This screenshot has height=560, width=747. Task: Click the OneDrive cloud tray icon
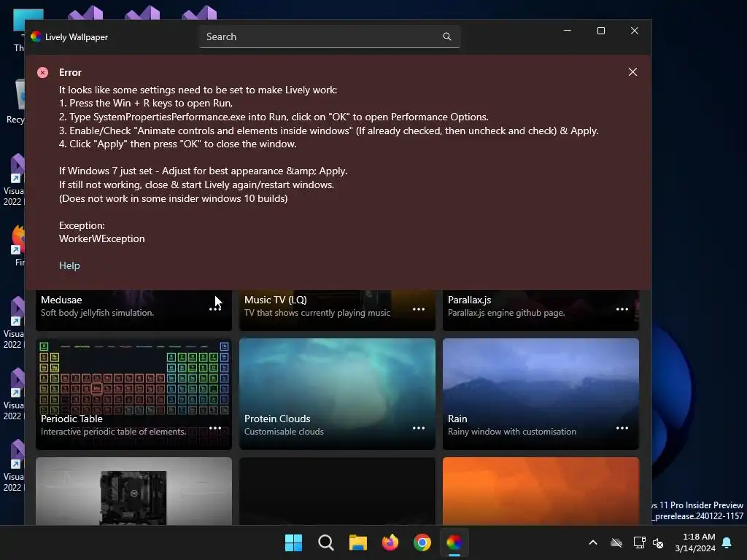(616, 542)
